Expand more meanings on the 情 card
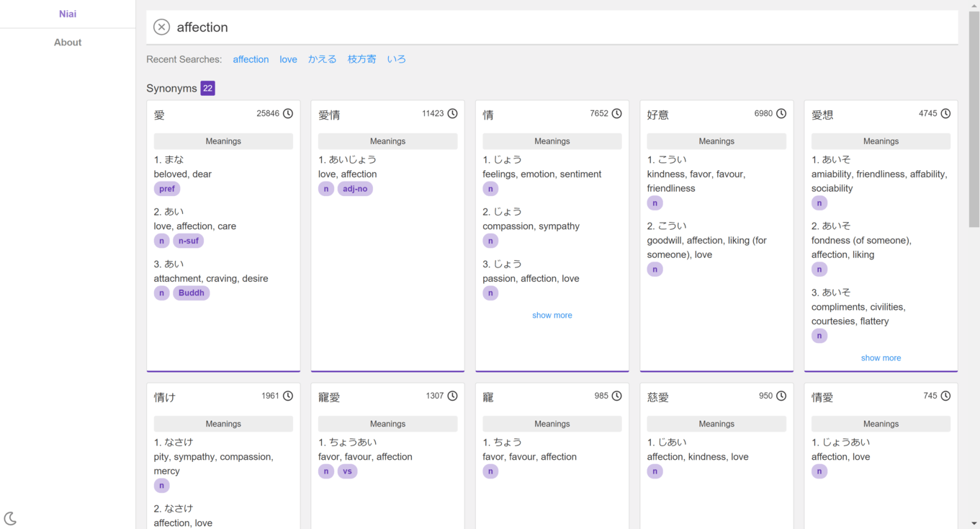Viewport: 980px width, 529px height. click(x=552, y=316)
